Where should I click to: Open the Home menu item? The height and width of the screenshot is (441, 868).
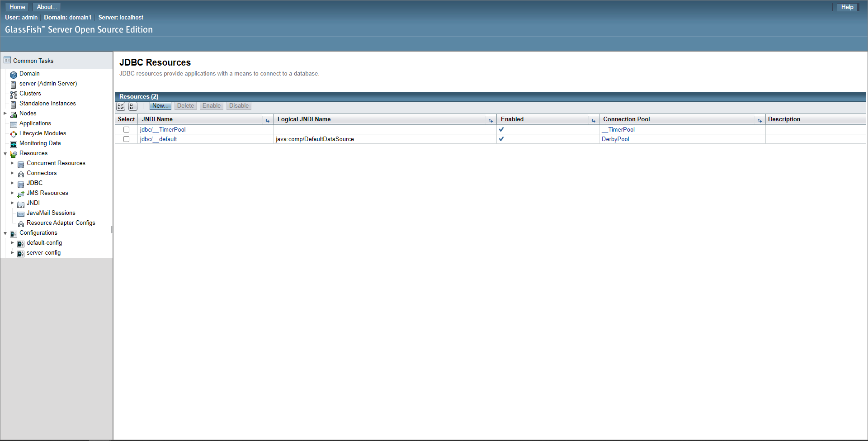coord(17,7)
